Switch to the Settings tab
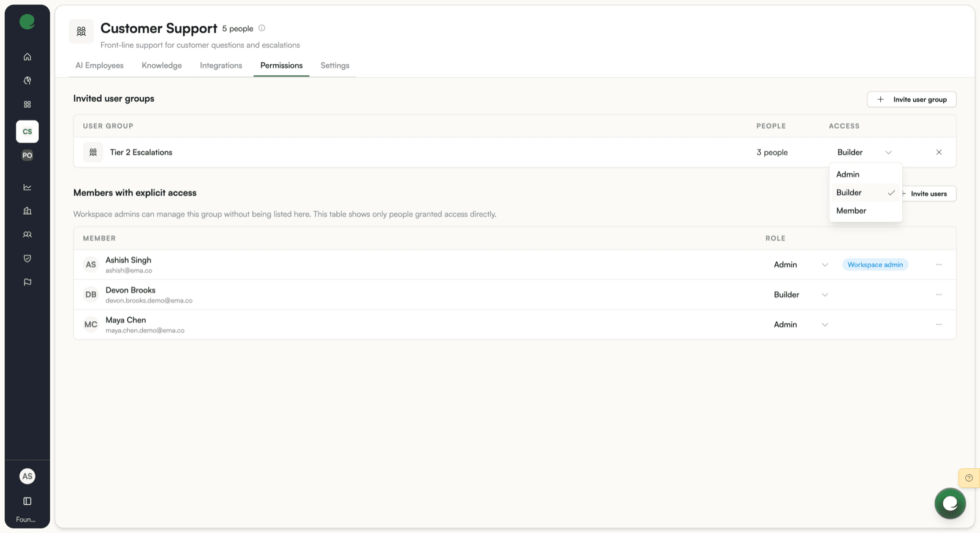Viewport: 980px width, 533px height. point(335,65)
